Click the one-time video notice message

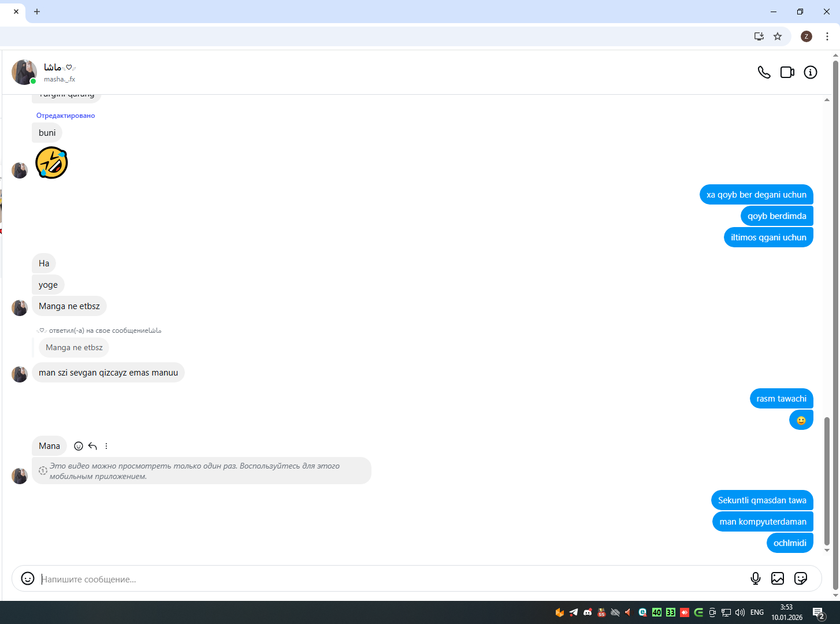click(x=202, y=471)
